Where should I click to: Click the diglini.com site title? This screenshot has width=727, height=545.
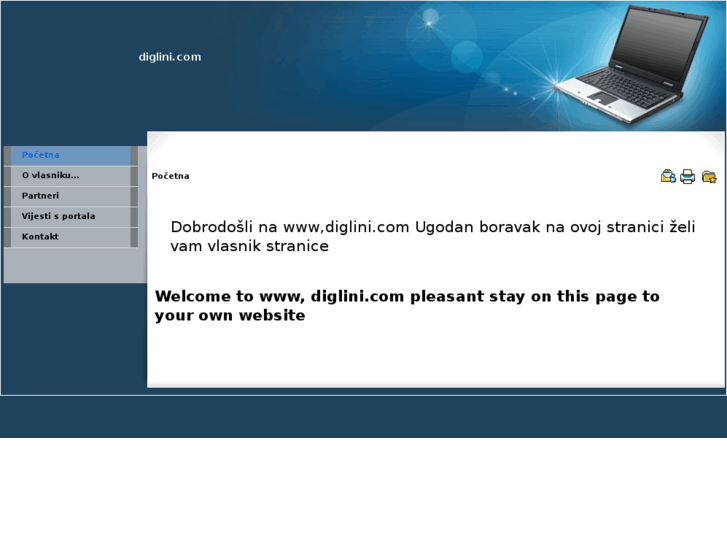pos(170,57)
